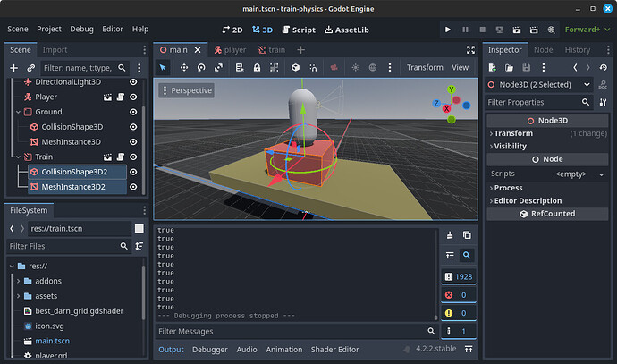Viewport: 617px width, 364px height.
Task: Toggle preview sunlight icon
Action: point(355,67)
